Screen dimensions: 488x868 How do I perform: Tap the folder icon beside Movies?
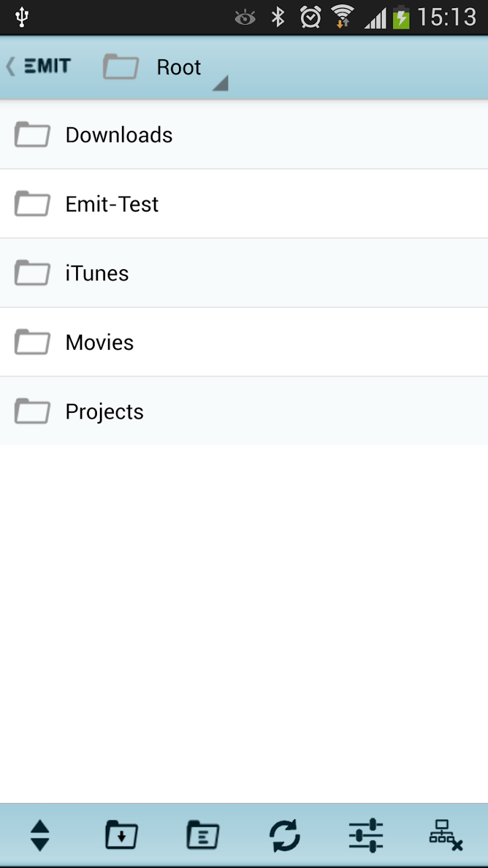(32, 342)
